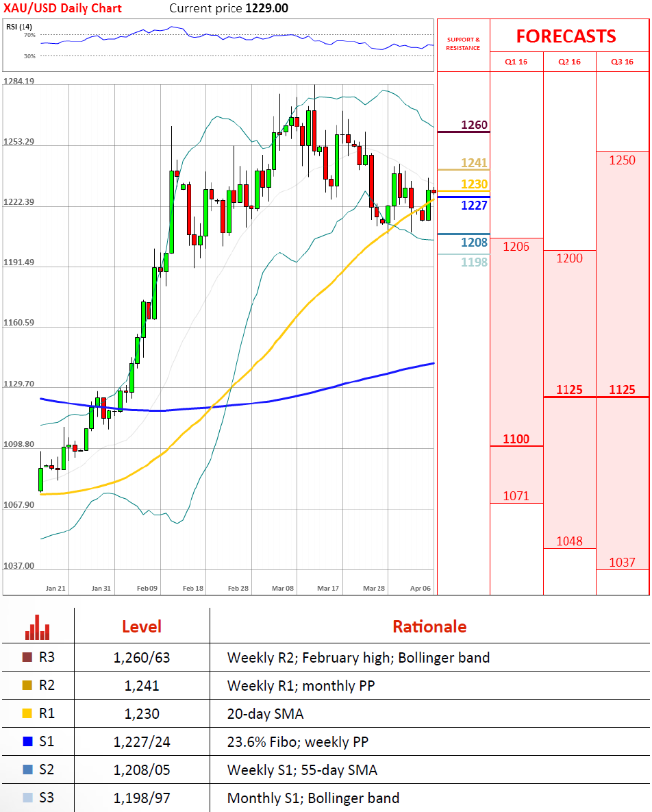Select the Q3 16 forecast column header
The image size is (652, 812).
623,62
